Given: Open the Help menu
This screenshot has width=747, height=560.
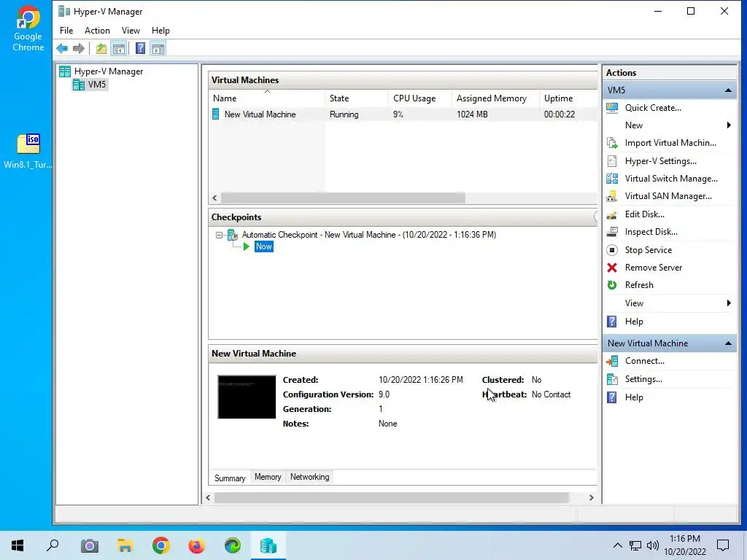Looking at the screenshot, I should click(160, 31).
